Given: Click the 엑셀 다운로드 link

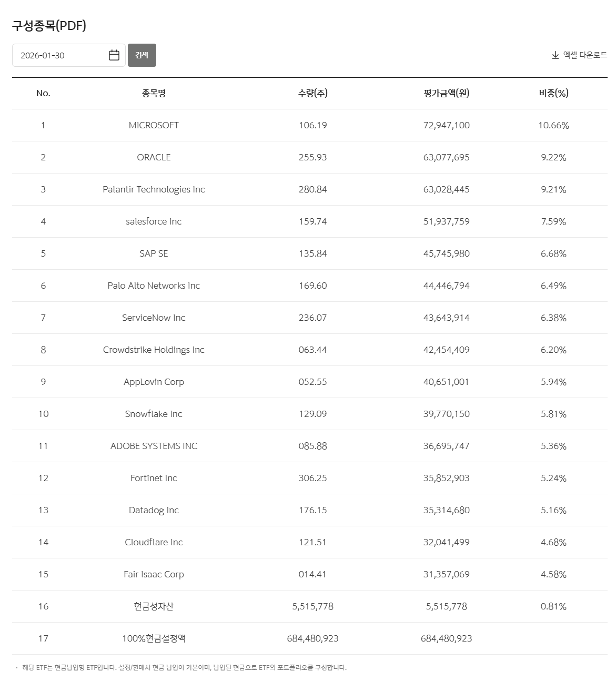Looking at the screenshot, I should (585, 55).
